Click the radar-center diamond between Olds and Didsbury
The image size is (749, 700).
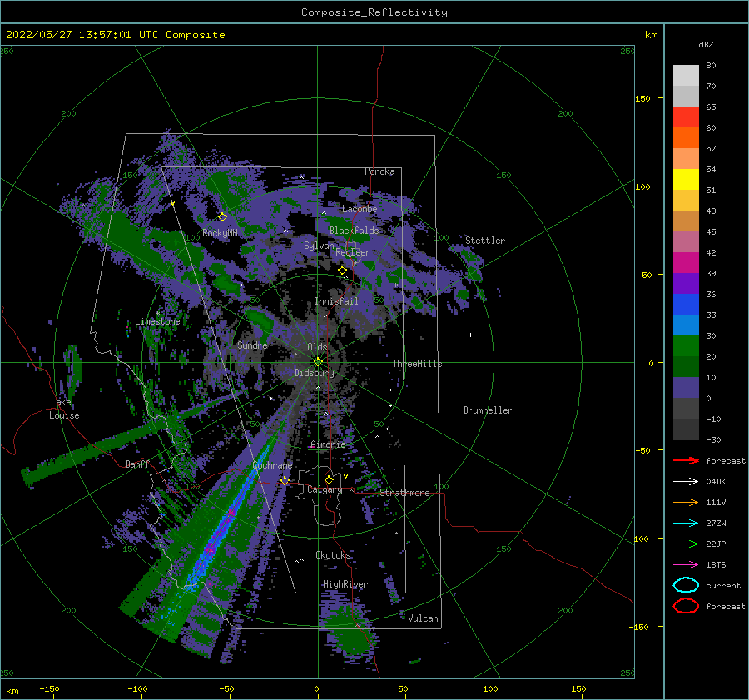click(x=318, y=362)
